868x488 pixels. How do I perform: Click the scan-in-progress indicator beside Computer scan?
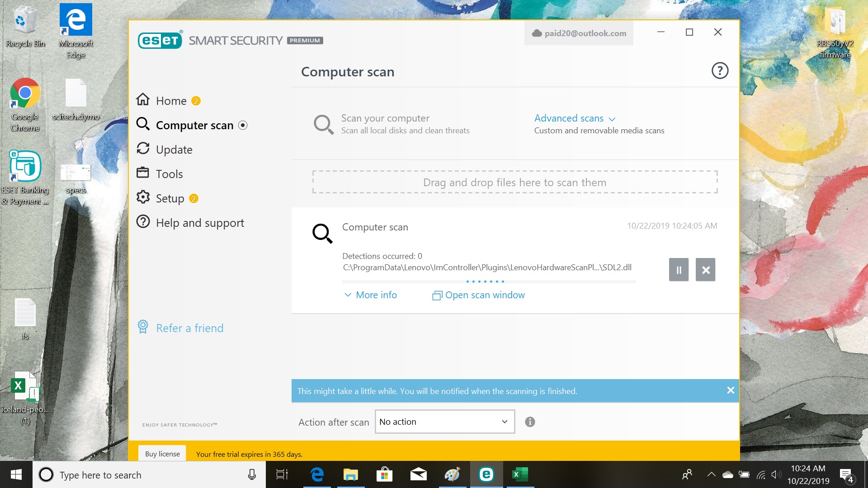[243, 125]
